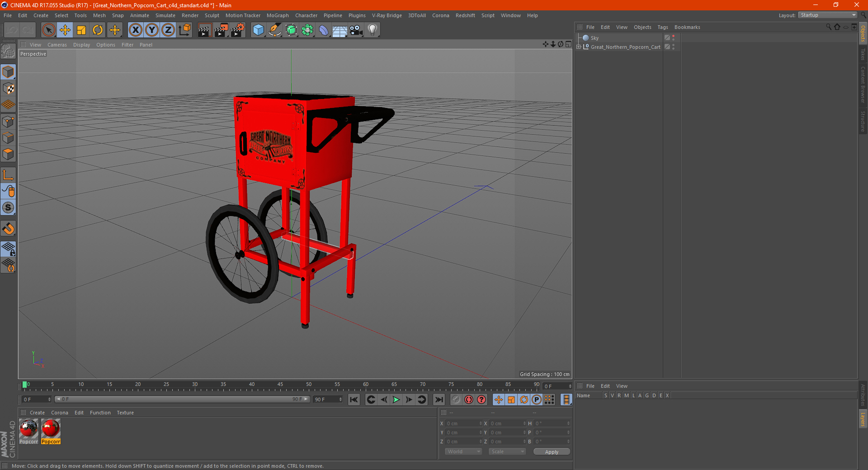Viewport: 868px width, 470px height.
Task: Select the Live Selection tool
Action: click(48, 30)
